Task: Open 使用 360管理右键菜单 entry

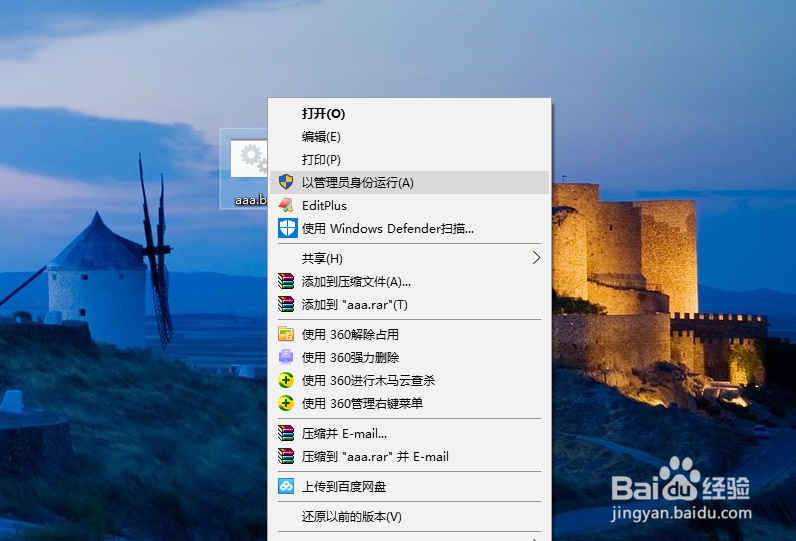Action: [410, 403]
